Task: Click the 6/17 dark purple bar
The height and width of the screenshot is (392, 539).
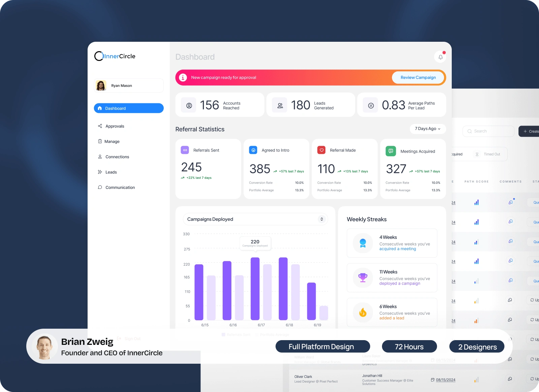Action: click(255, 289)
